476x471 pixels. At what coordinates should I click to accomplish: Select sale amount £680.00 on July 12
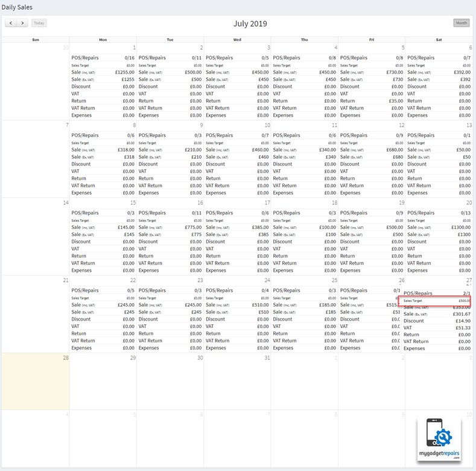395,150
